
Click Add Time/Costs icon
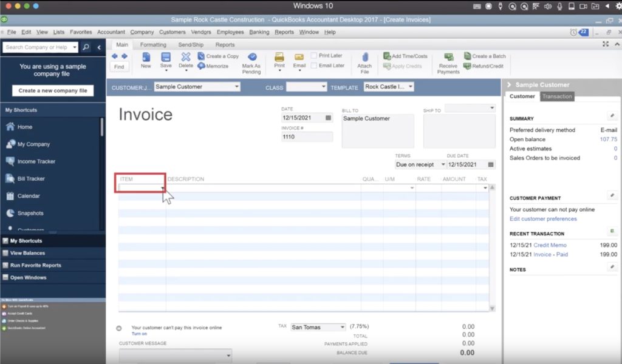point(387,56)
